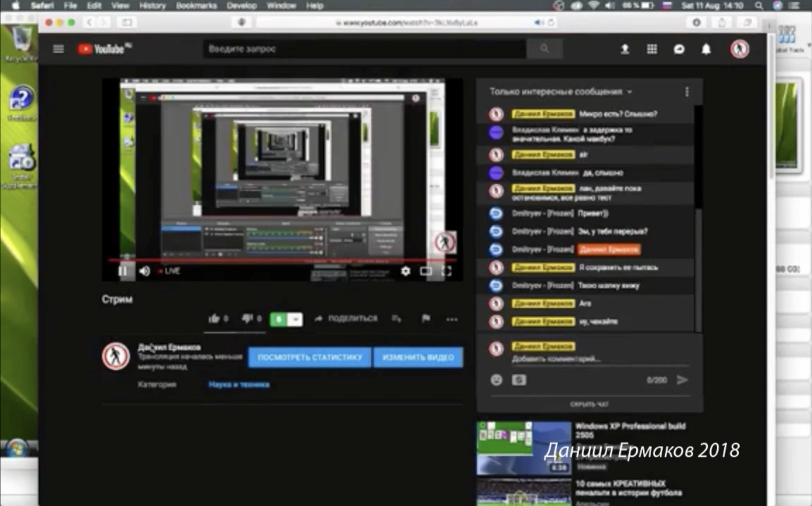Image resolution: width=812 pixels, height=506 pixels.
Task: Open the YouTube apps grid icon
Action: 652,49
